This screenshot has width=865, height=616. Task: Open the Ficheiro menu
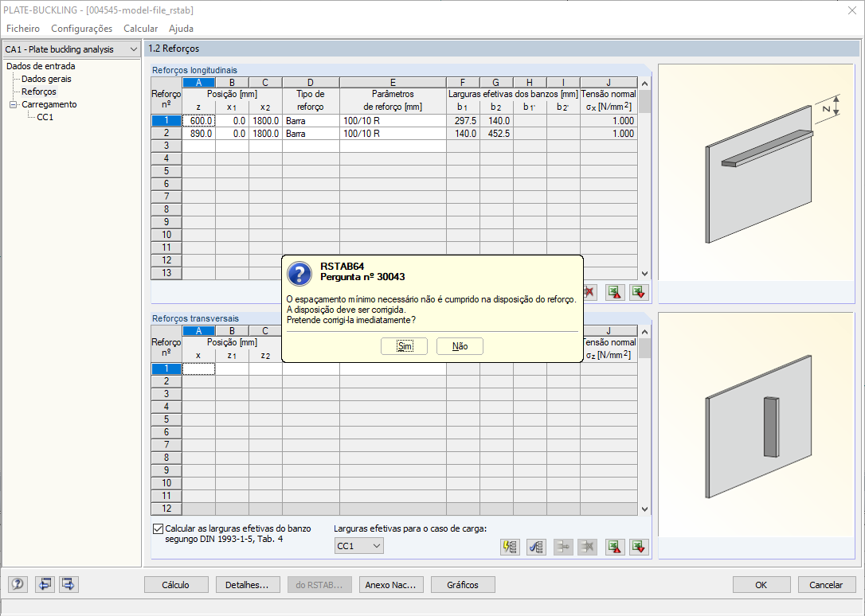(23, 28)
